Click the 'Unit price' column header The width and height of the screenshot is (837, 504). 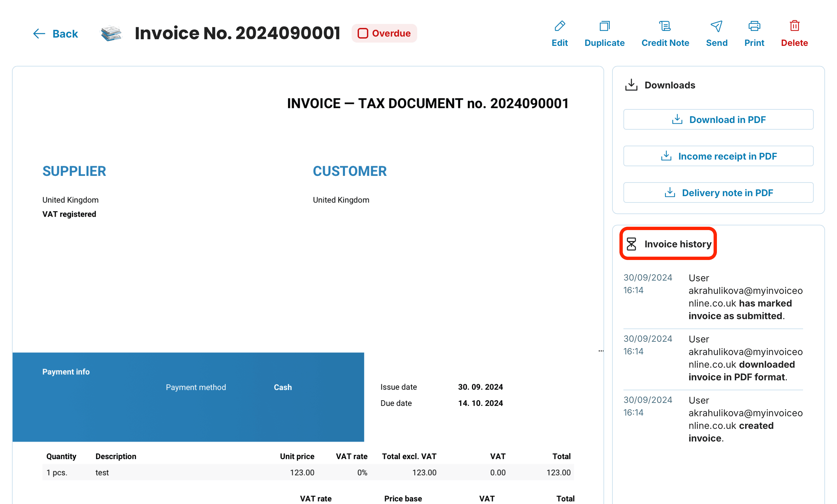coord(297,456)
